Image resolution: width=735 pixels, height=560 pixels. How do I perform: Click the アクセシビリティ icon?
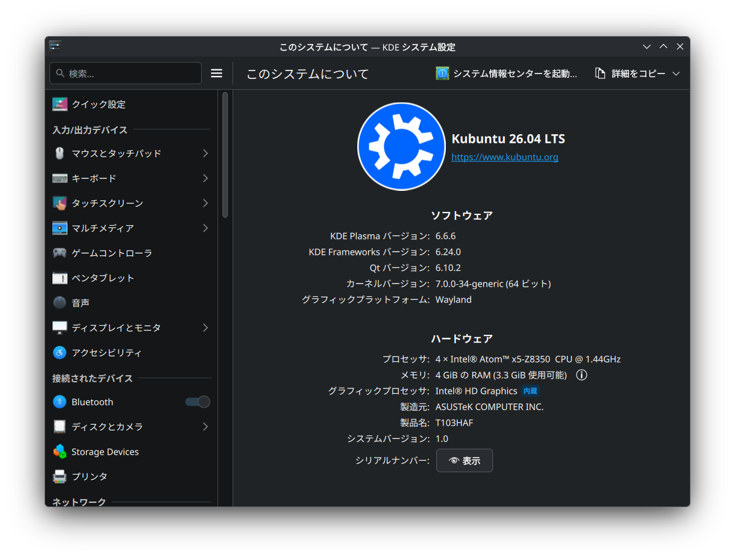click(60, 352)
